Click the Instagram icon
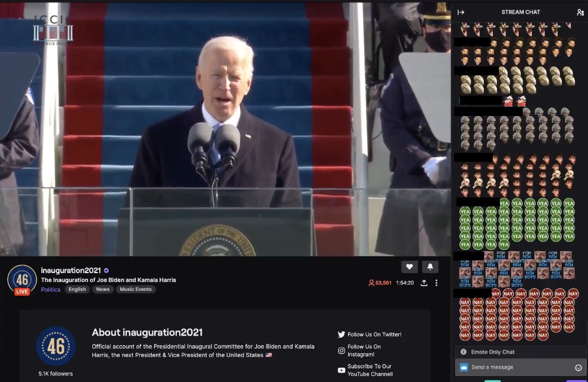Viewport: 588px width, 382px height. [341, 350]
